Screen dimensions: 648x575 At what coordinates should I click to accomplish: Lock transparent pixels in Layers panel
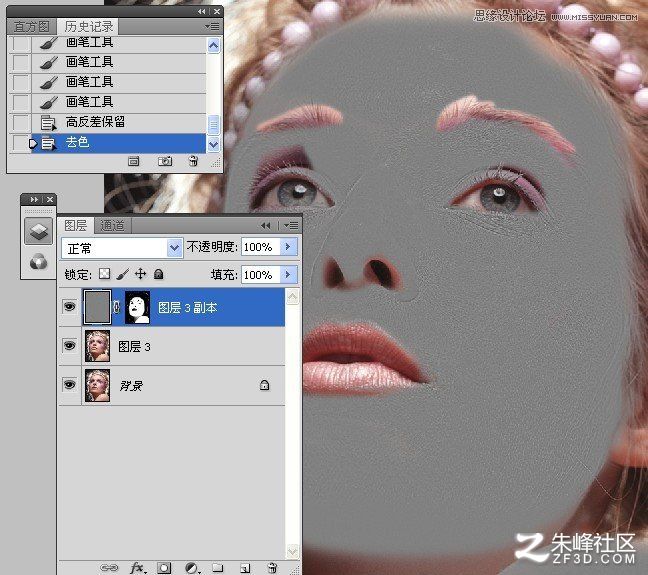coord(105,274)
